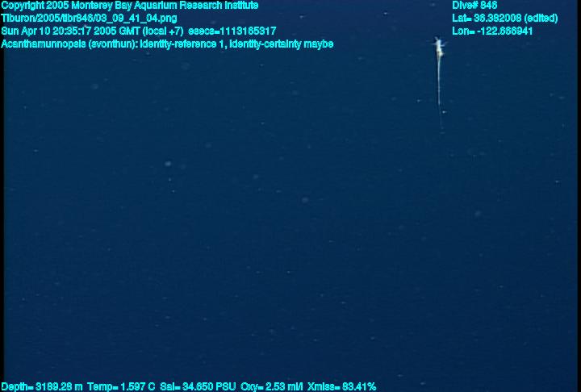Screen dimensions: 581x392
Task: Select the identity-certainty maybe text
Action: tap(282, 44)
